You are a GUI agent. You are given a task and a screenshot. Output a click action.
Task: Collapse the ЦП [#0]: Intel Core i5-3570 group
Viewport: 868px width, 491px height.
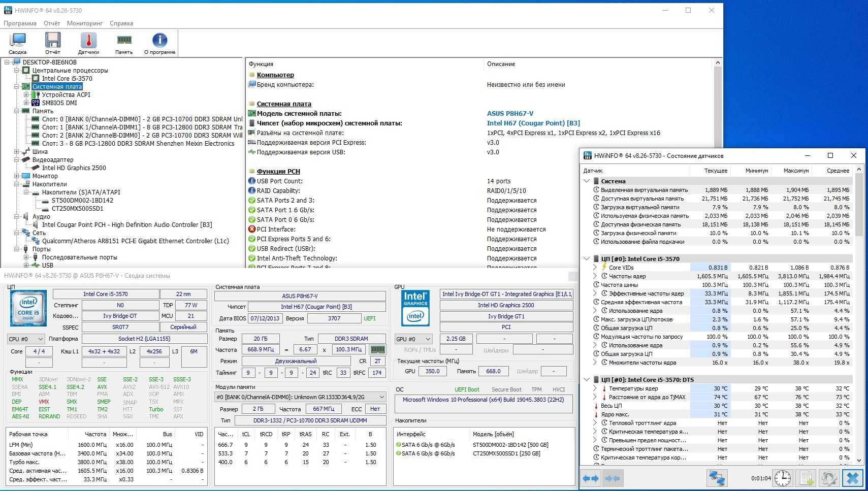[x=587, y=259]
